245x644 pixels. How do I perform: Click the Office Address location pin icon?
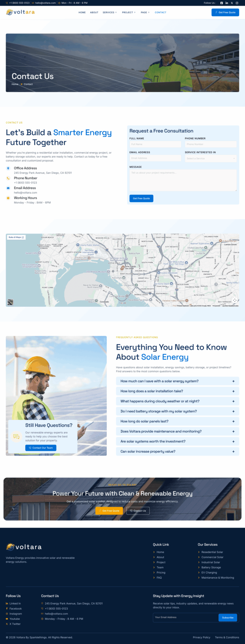point(8,168)
